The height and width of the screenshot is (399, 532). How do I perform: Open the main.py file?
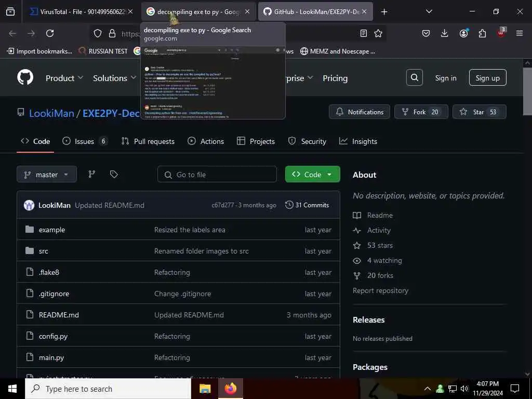click(x=51, y=357)
